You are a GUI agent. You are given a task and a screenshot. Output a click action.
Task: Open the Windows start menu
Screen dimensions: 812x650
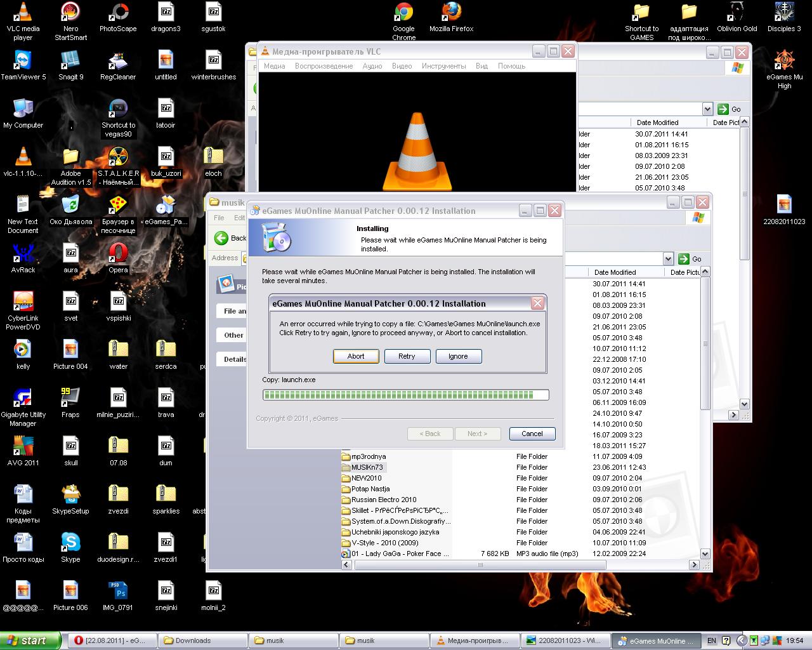click(30, 640)
